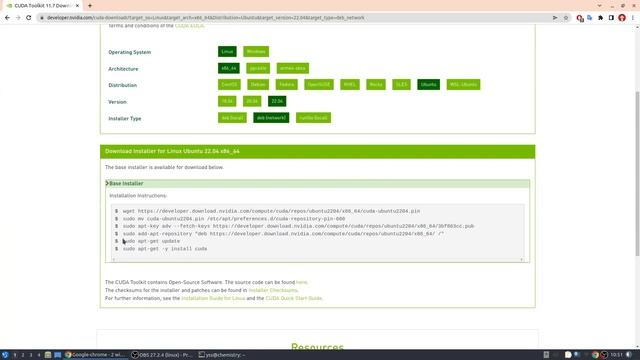Open the red extension icon in toolbar
The image size is (640, 360).
(580, 18)
